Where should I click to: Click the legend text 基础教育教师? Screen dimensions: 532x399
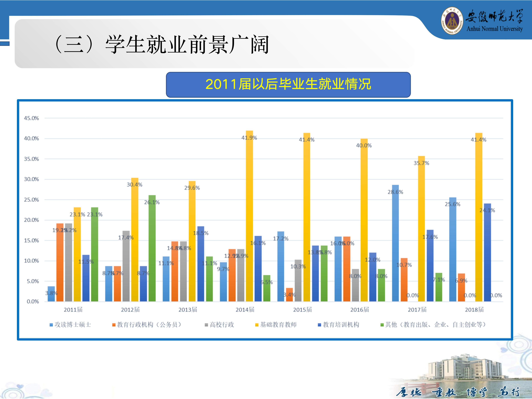[x=278, y=325]
